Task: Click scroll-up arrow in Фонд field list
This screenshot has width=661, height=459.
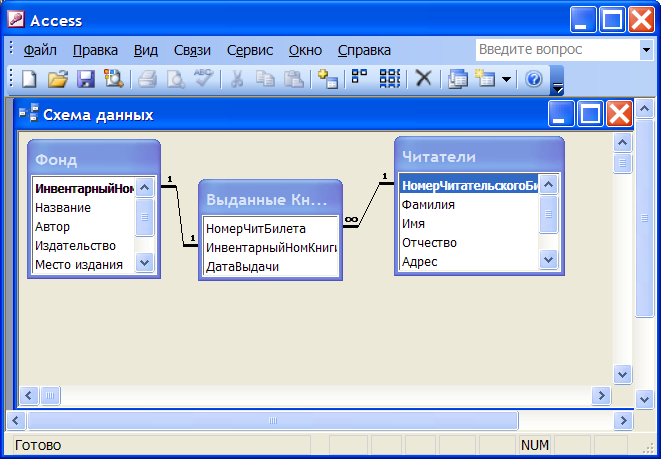Action: coord(145,188)
